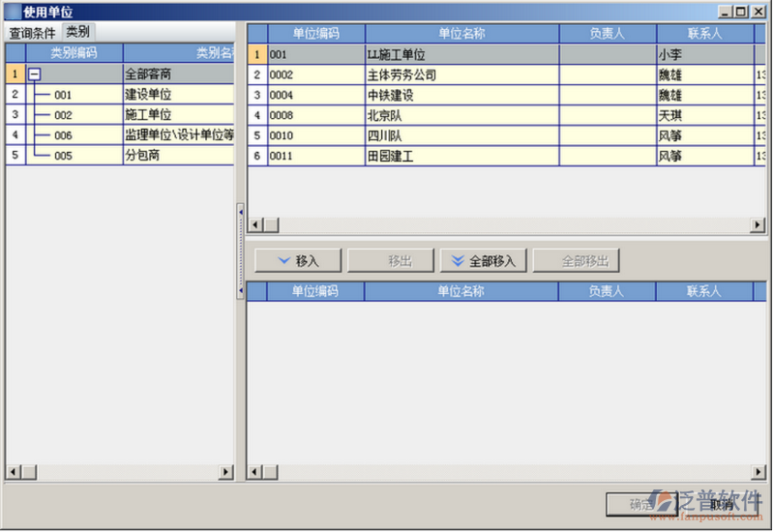The image size is (773, 532).
Task: Click row number 1 in upper table
Action: click(256, 54)
